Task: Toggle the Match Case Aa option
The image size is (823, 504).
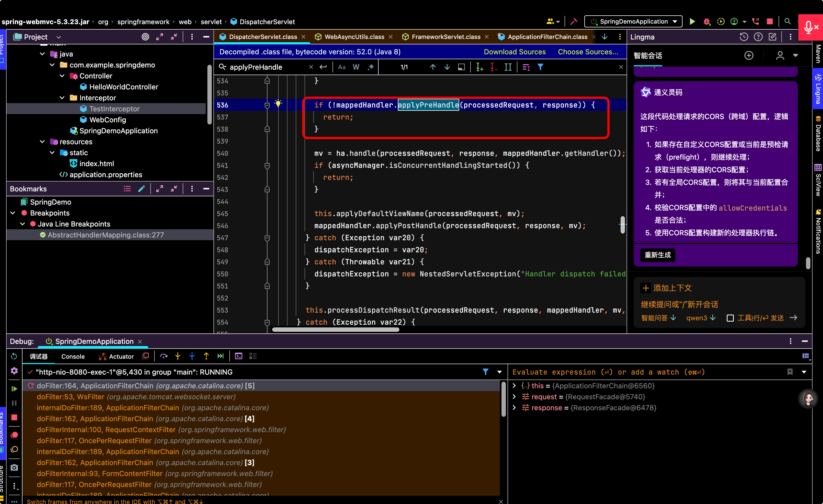Action: (341, 67)
